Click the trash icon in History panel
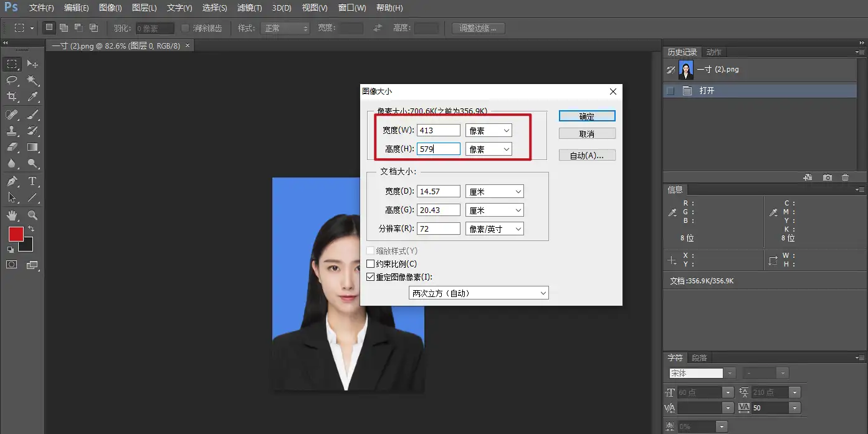The image size is (868, 434). [845, 177]
